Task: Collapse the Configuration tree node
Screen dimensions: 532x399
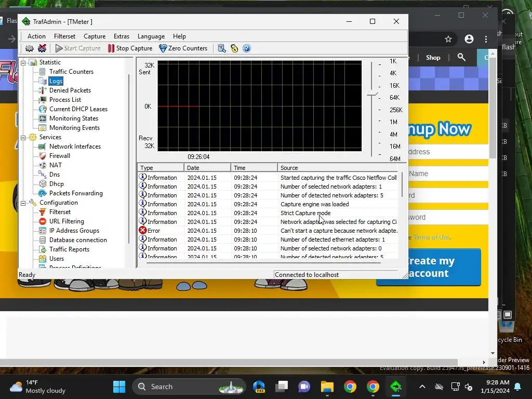Action: [x=23, y=203]
